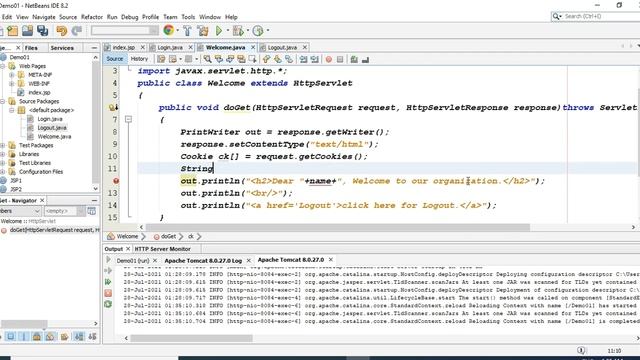The width and height of the screenshot is (640, 360).
Task: Click the Shift Line Left icon
Action: click(x=303, y=60)
